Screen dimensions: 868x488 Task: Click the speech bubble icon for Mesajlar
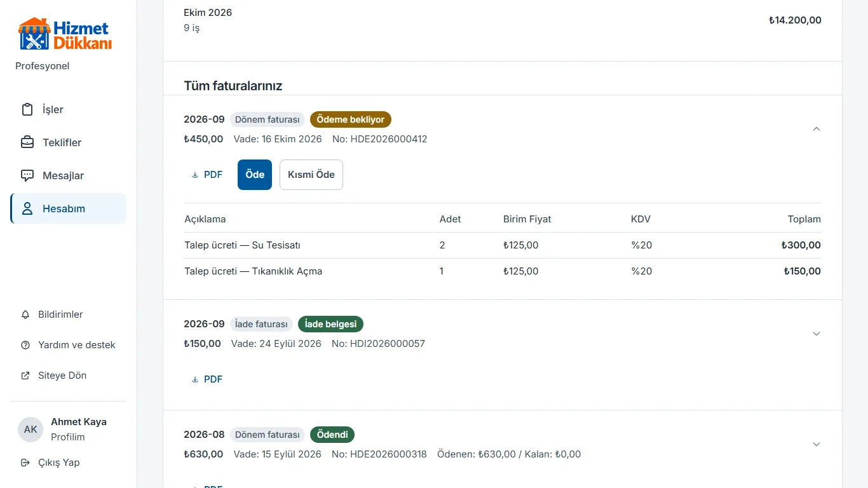(x=27, y=175)
